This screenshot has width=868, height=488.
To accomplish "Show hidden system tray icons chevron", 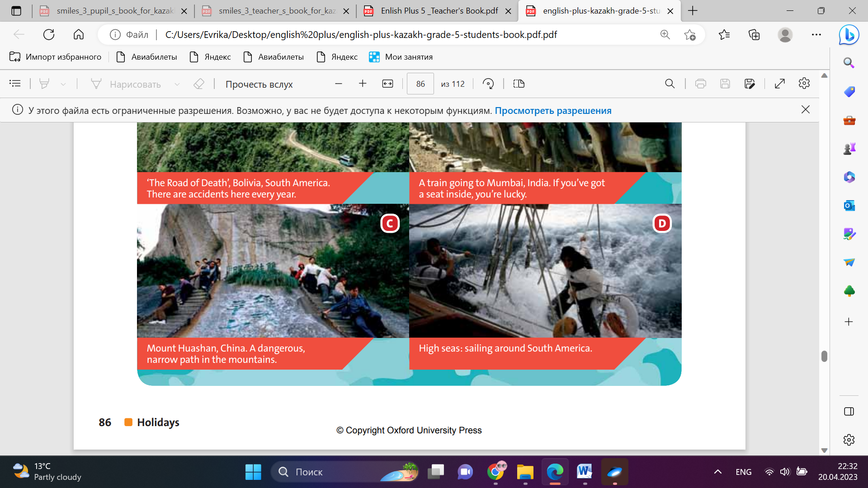I will point(717,472).
